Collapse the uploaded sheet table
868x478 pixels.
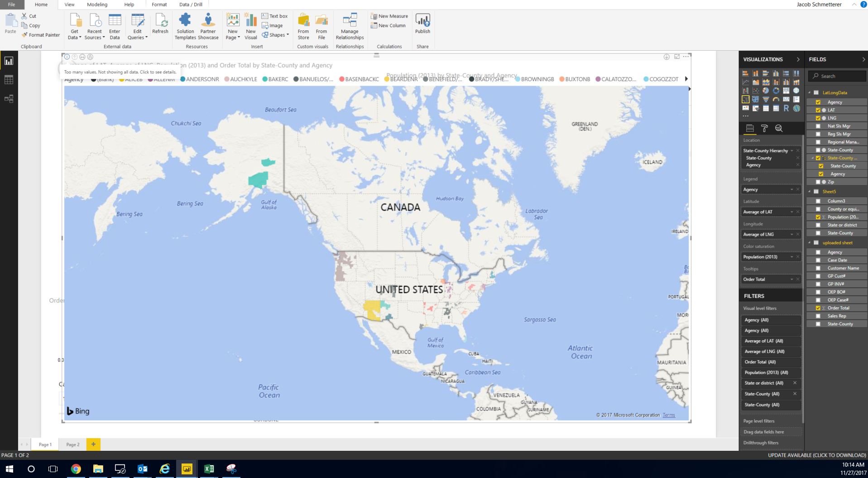tap(810, 243)
